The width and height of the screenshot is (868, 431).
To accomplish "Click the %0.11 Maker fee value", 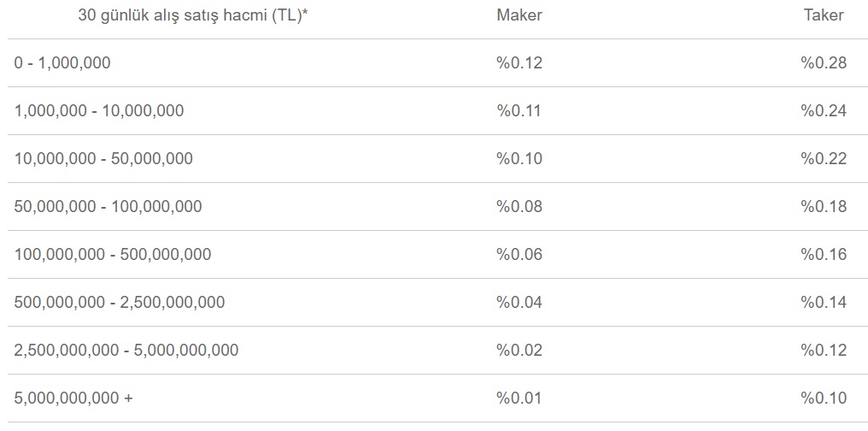I will [x=519, y=110].
